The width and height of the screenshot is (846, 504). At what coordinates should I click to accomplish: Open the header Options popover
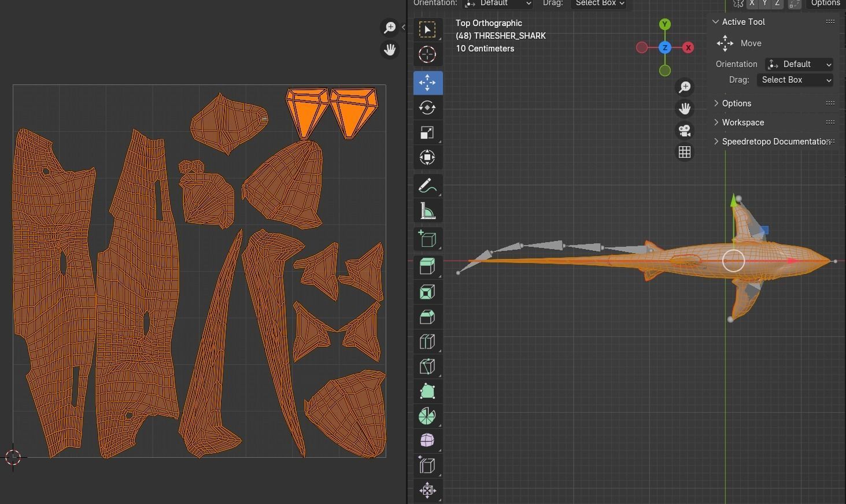click(825, 3)
